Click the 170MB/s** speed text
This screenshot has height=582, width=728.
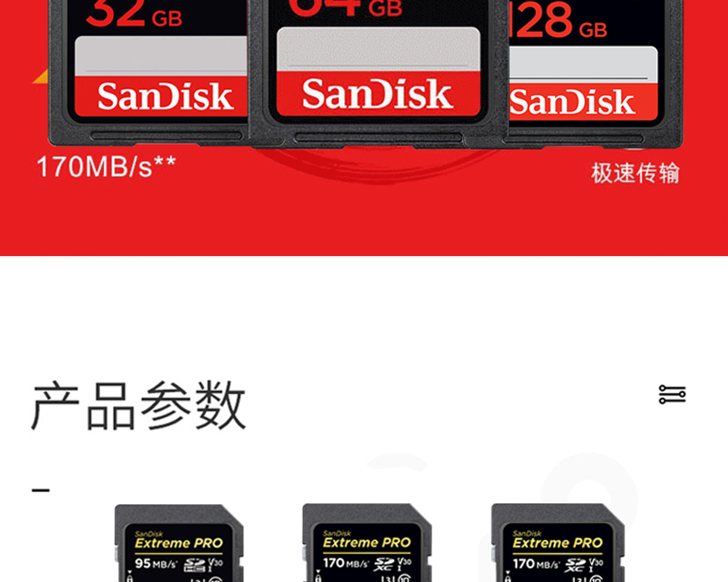[x=106, y=167]
